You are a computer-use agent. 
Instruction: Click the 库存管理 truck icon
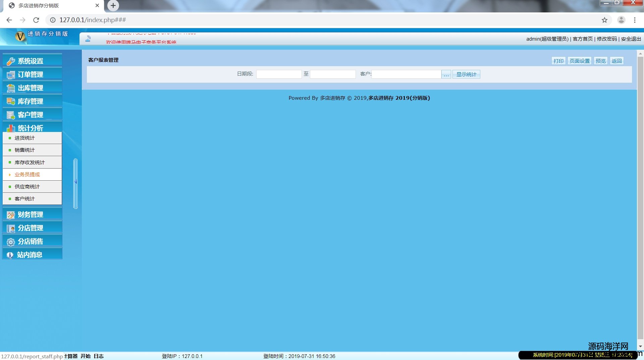tap(11, 101)
